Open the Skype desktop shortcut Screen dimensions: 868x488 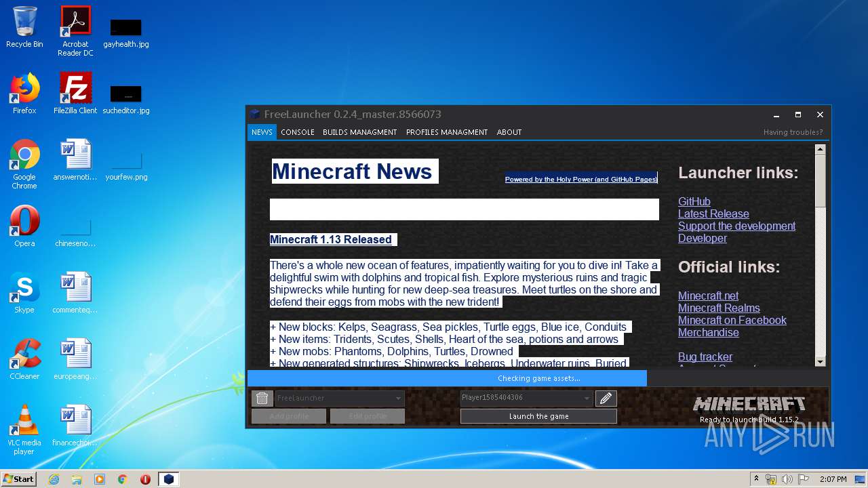coord(24,293)
